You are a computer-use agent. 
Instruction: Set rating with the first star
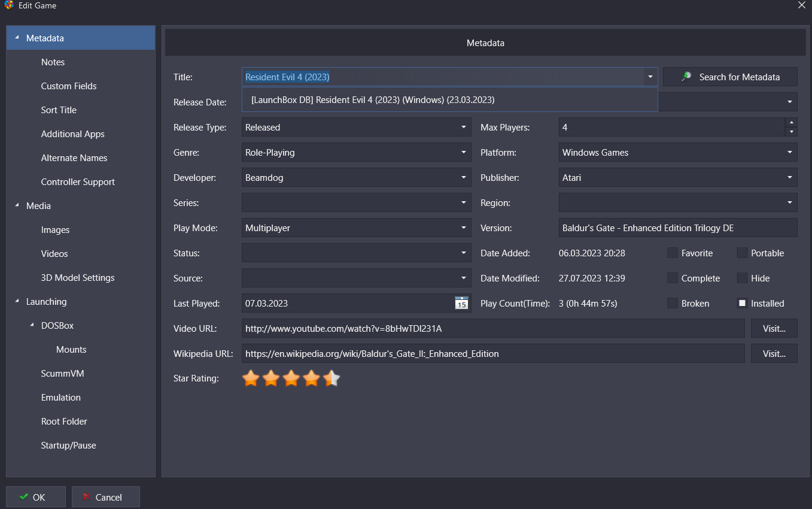tap(251, 378)
